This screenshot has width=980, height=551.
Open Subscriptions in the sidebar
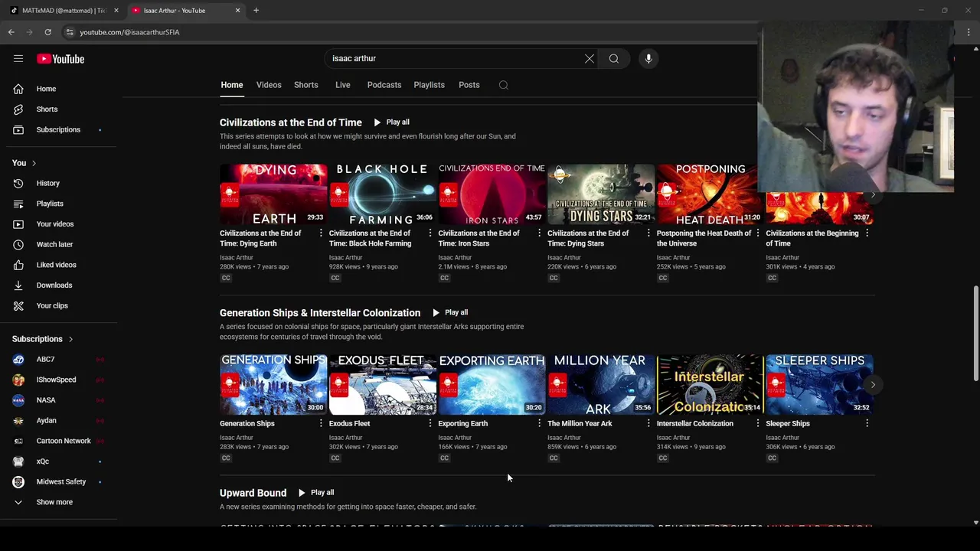[x=58, y=129]
